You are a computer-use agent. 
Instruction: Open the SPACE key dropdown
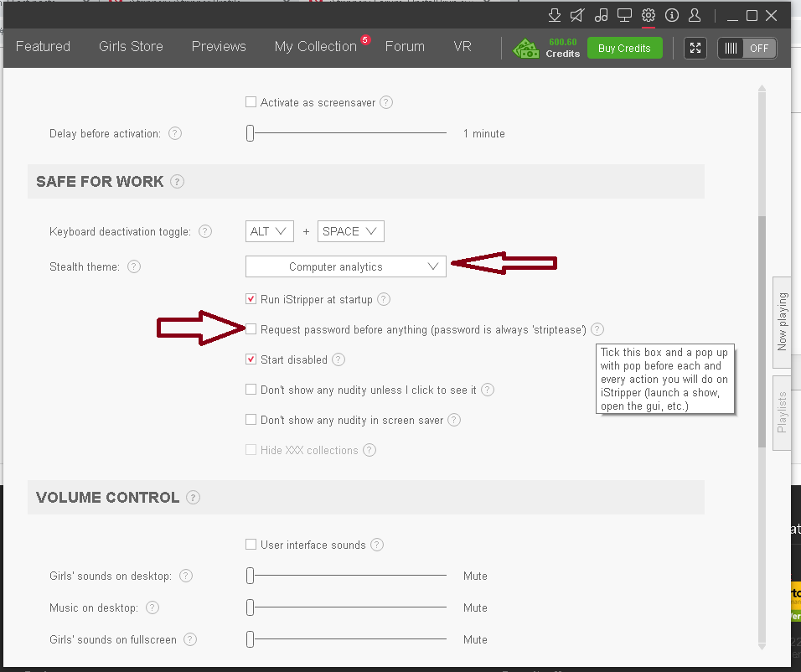point(351,231)
